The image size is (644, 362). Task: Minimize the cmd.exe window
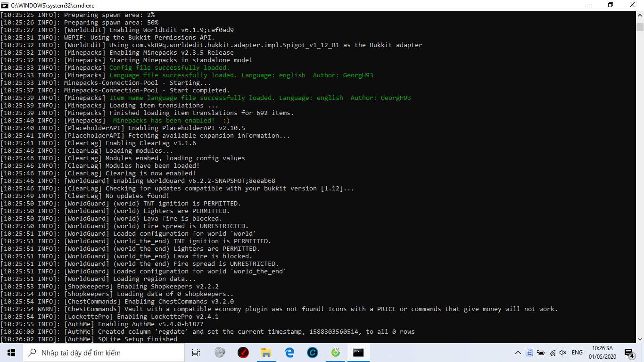tap(589, 5)
